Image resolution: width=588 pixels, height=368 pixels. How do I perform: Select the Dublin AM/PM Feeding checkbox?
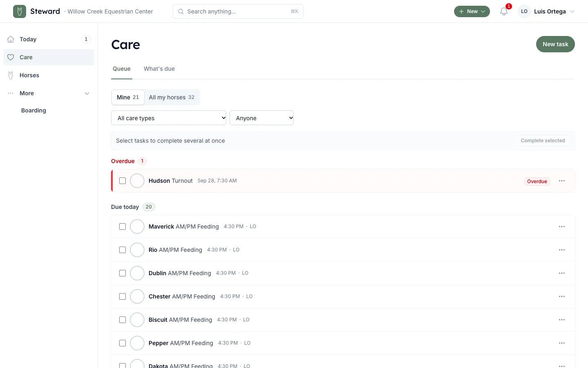(122, 273)
